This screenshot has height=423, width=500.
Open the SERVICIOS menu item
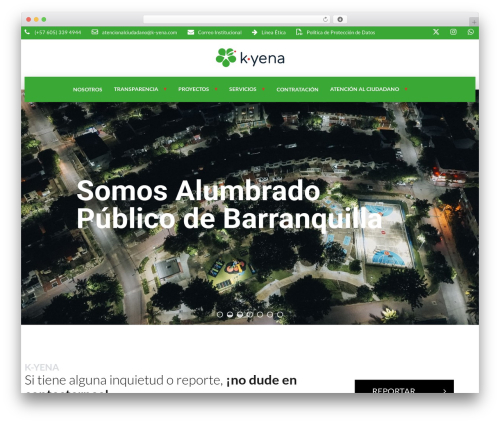pyautogui.click(x=243, y=89)
